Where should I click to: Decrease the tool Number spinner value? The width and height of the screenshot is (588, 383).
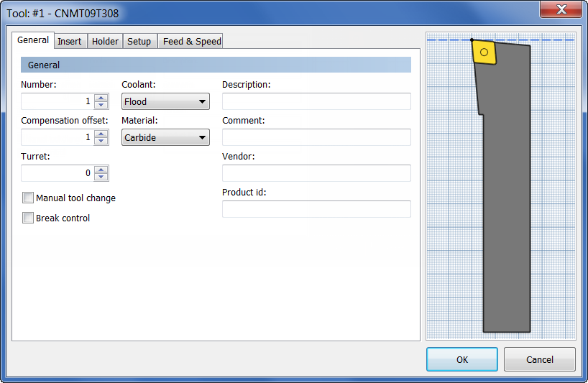tap(101, 105)
